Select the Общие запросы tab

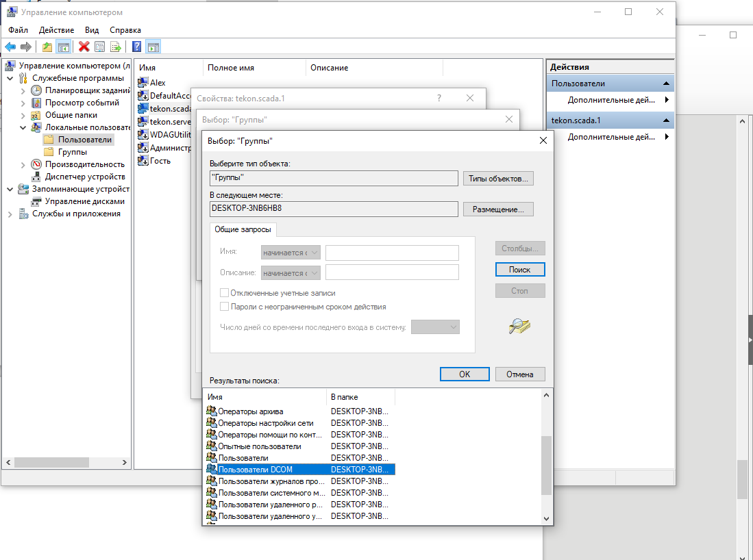[x=243, y=230]
